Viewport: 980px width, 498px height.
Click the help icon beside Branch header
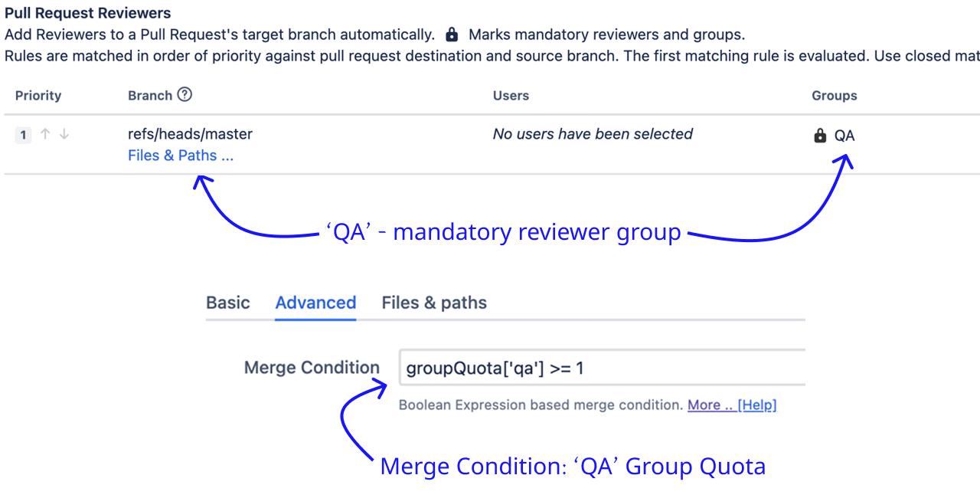click(x=185, y=94)
